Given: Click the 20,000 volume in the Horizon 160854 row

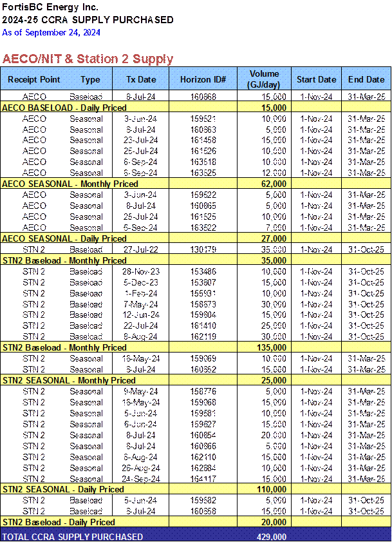Looking at the screenshot, I should [x=274, y=435].
